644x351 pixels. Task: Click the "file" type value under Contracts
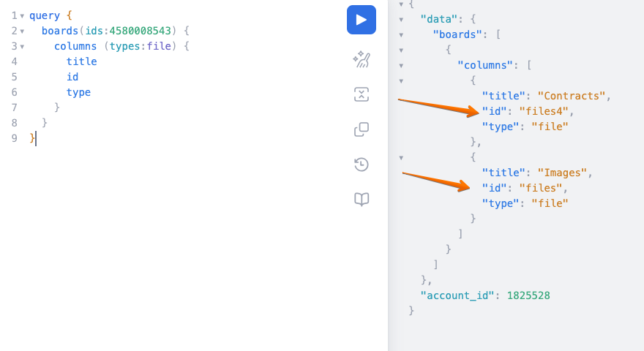pos(550,127)
